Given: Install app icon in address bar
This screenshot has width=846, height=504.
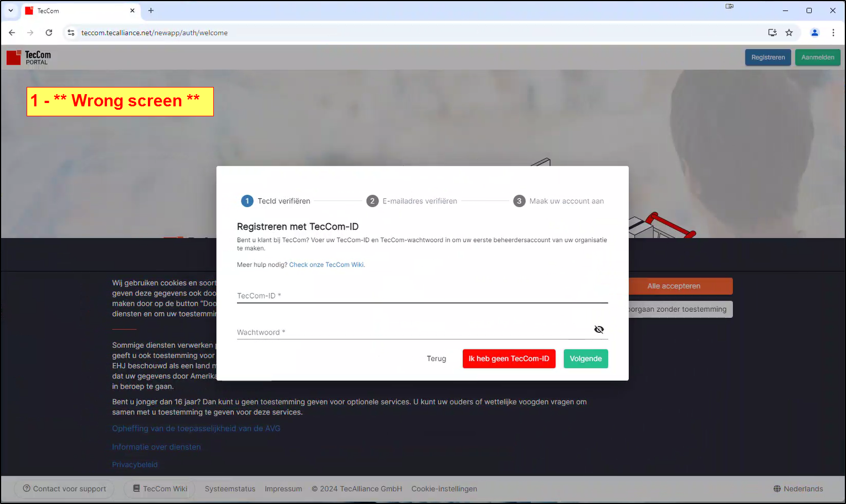Looking at the screenshot, I should click(772, 33).
